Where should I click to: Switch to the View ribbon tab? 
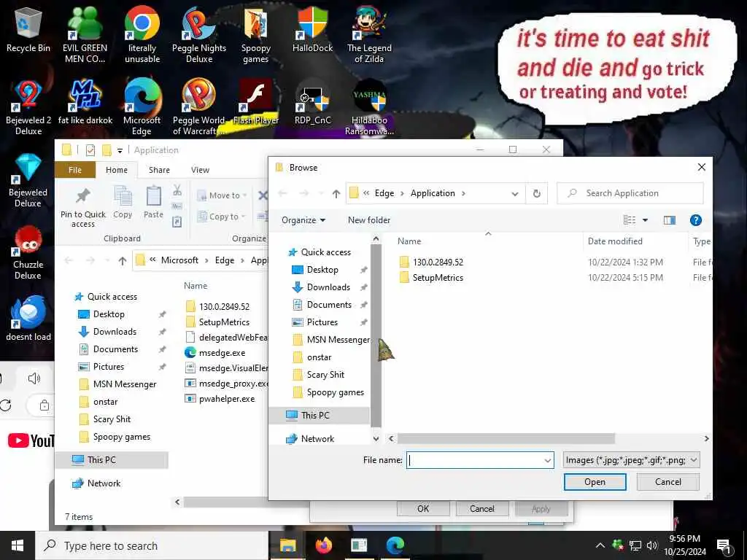[x=200, y=170]
